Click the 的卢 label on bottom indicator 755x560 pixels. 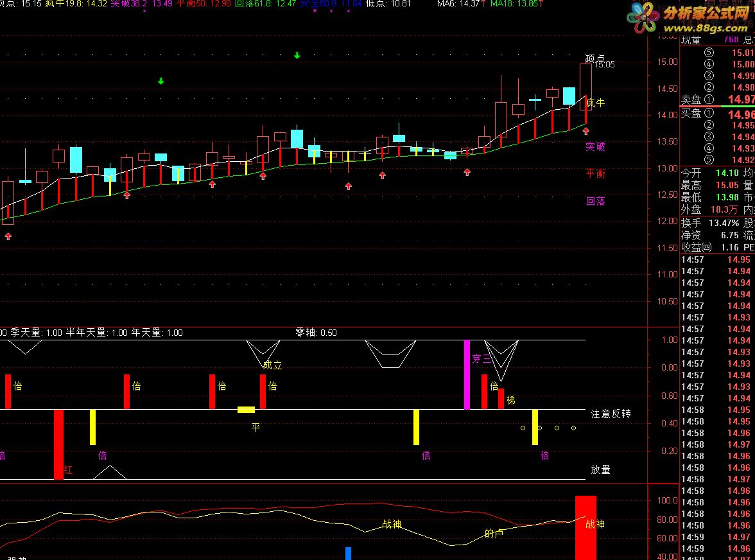point(494,533)
